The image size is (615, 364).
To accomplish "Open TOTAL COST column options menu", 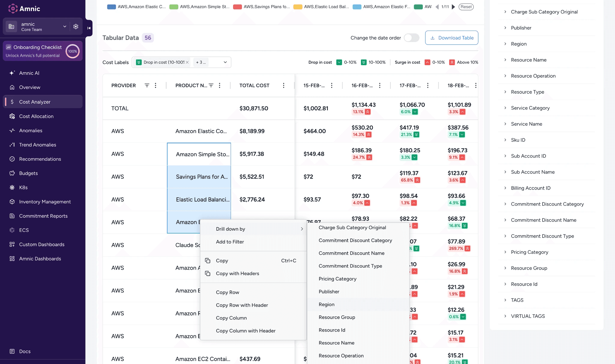I will point(283,86).
